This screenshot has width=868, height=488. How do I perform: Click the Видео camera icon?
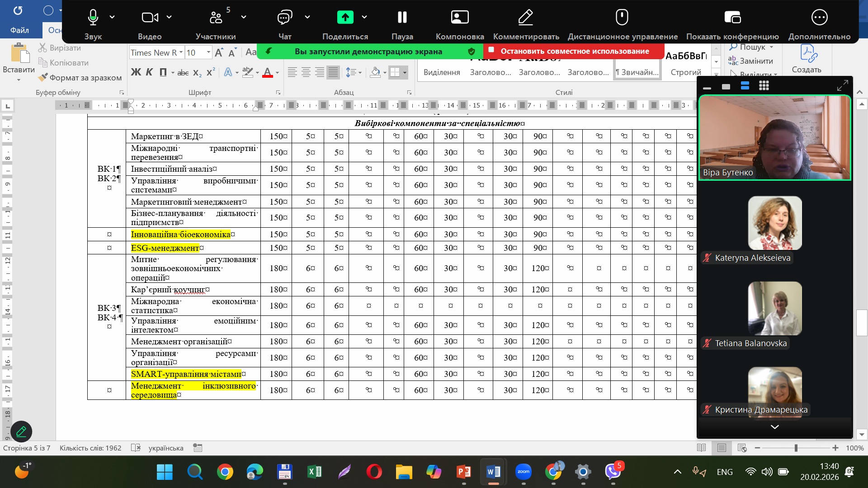149,18
